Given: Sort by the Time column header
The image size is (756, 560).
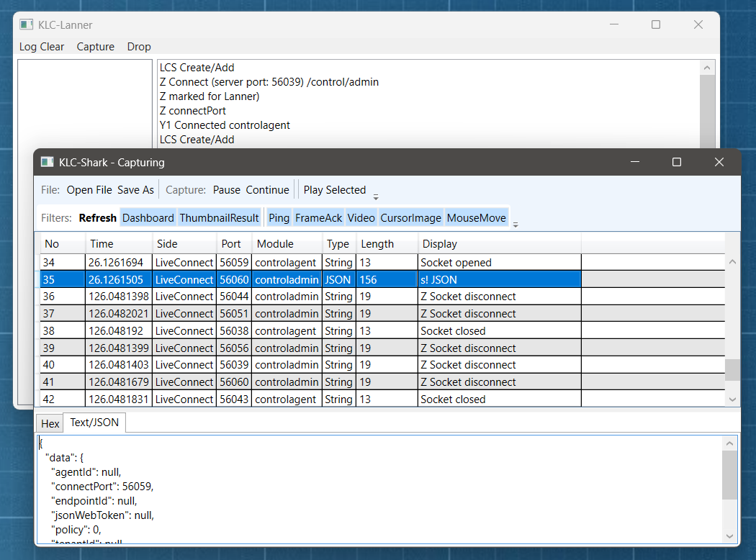Looking at the screenshot, I should point(119,244).
